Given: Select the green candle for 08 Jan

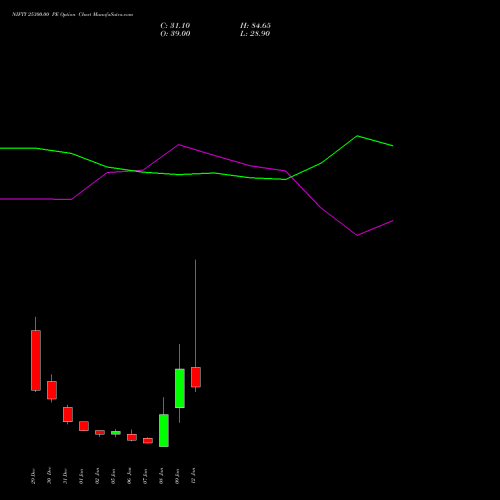Looking at the screenshot, I should click(x=164, y=430).
